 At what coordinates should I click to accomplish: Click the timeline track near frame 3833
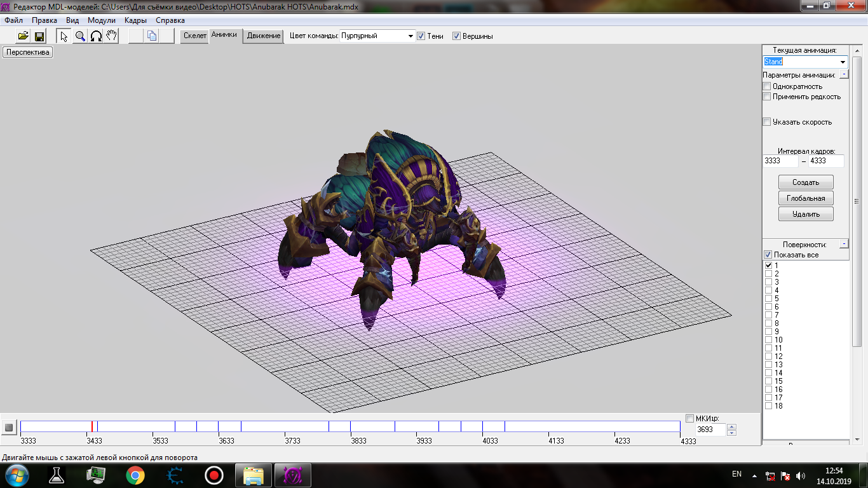click(x=351, y=426)
